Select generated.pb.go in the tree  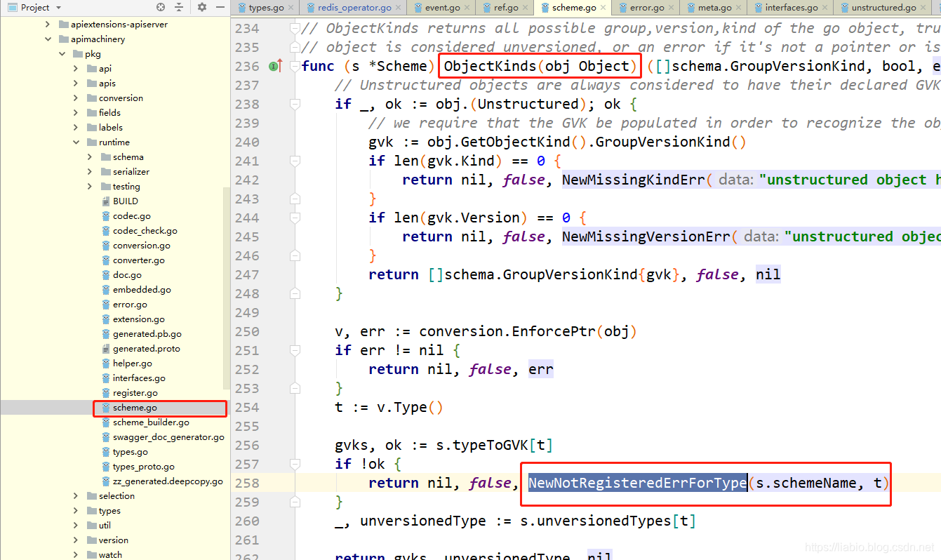[147, 334]
